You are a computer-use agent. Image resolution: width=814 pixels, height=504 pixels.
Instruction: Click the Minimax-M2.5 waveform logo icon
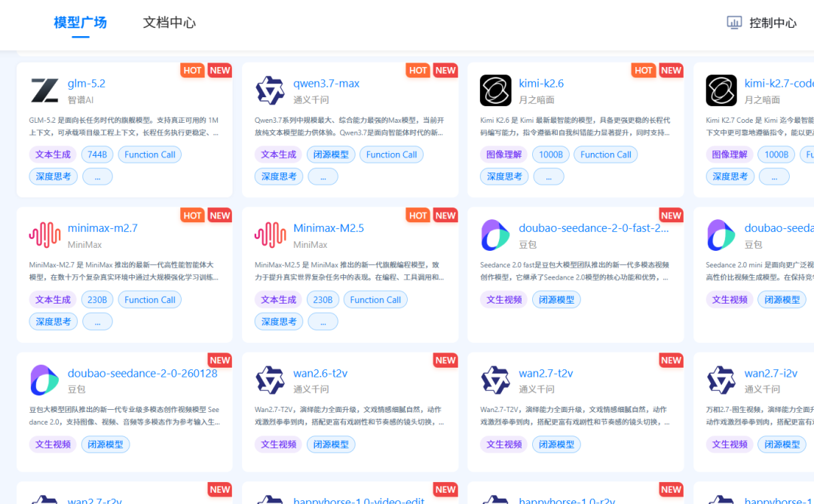tap(270, 234)
